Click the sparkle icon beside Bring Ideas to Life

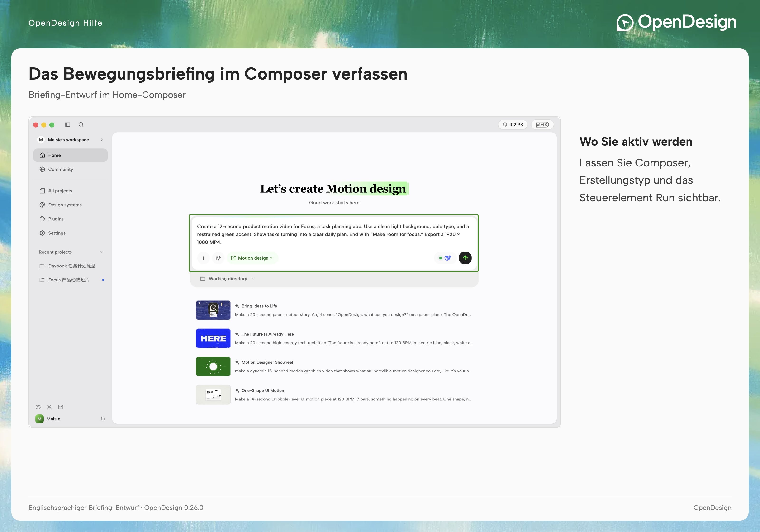point(237,306)
